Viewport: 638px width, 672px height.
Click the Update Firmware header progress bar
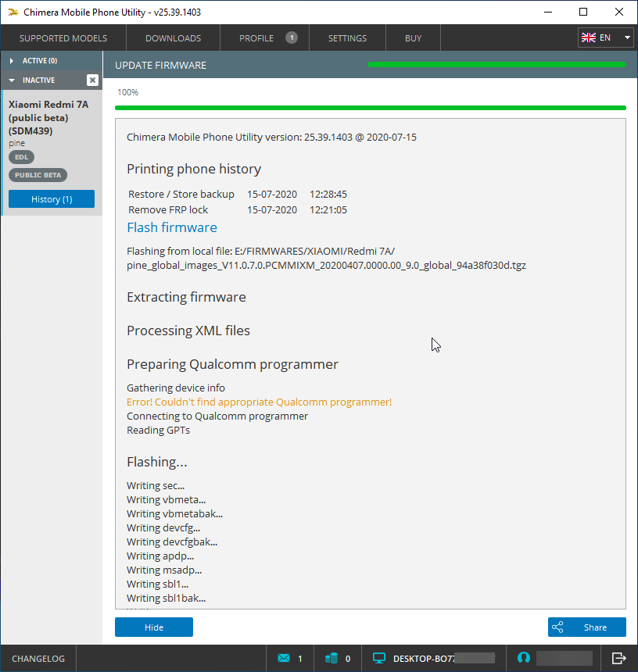pyautogui.click(x=496, y=65)
